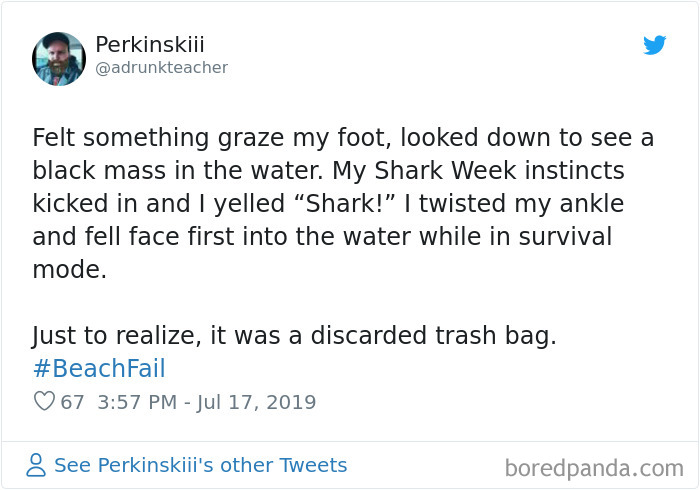Click the 67 likes count

[x=73, y=403]
